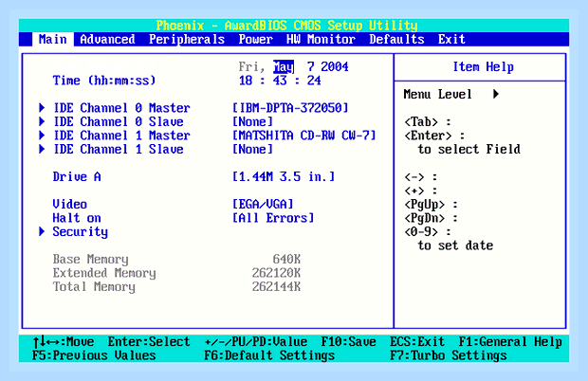Expand the Security submenu arrow
Screen dimensions: 588x381
point(42,231)
